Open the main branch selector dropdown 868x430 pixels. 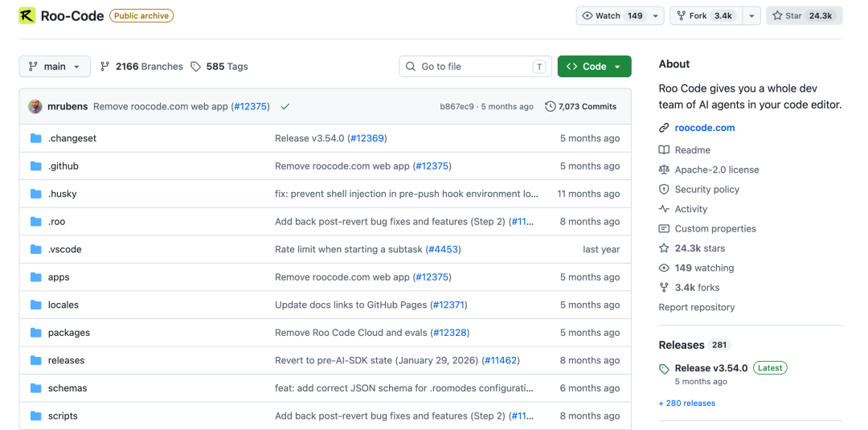(55, 67)
